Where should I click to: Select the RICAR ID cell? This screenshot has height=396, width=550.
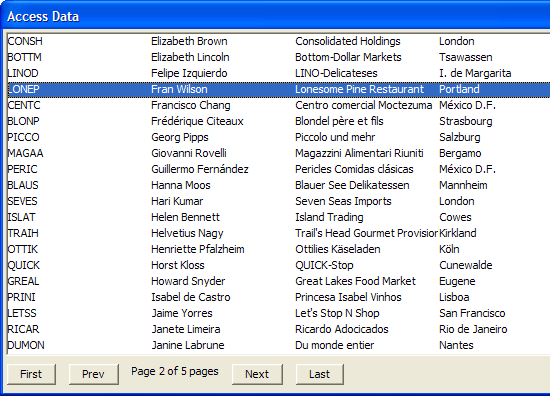pos(24,329)
